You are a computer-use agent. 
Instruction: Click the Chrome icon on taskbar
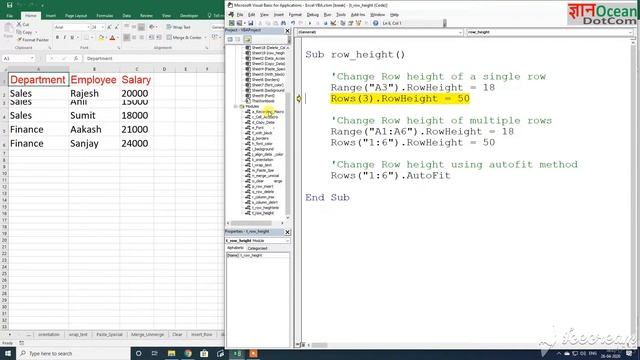point(188,353)
